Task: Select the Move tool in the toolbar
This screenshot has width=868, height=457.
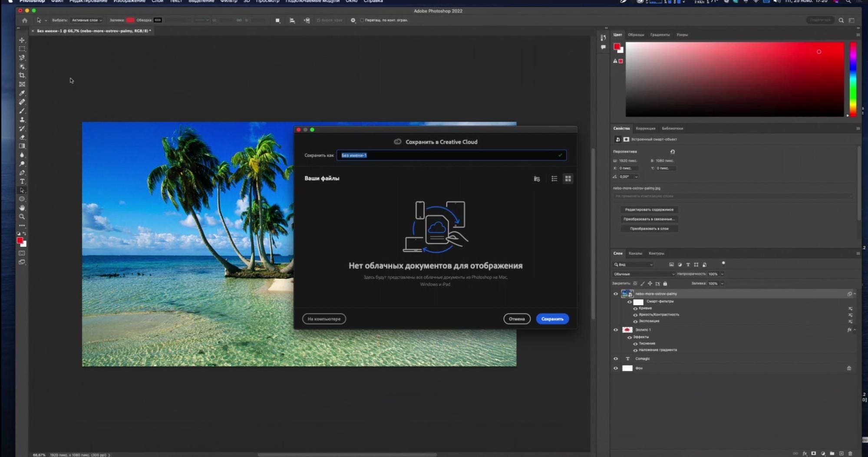Action: tap(22, 40)
